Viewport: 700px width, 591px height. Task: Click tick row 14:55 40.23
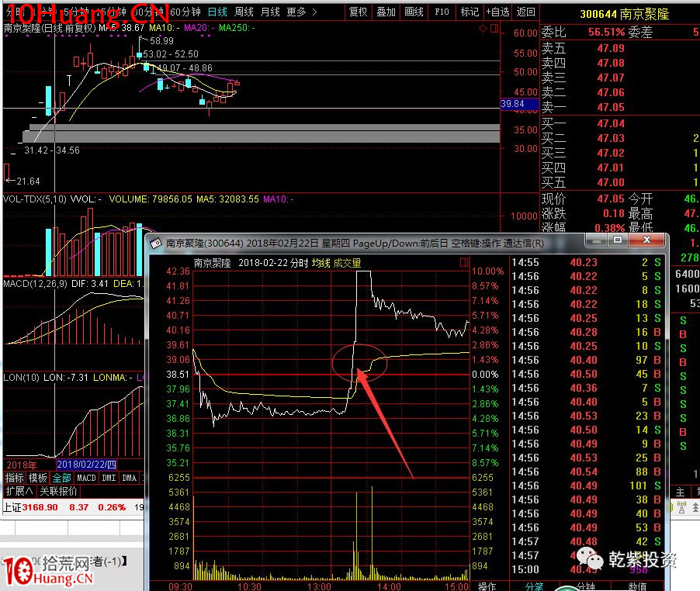click(586, 262)
